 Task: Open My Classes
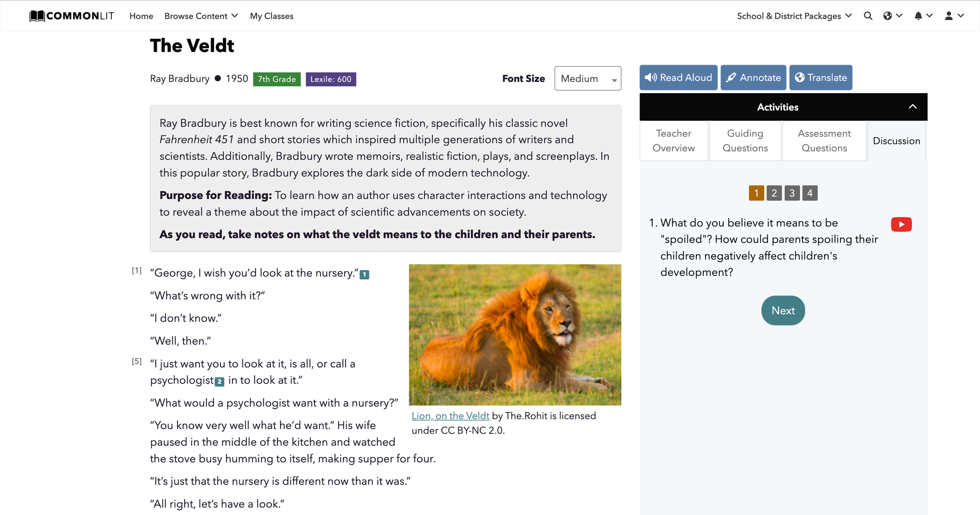click(x=271, y=16)
